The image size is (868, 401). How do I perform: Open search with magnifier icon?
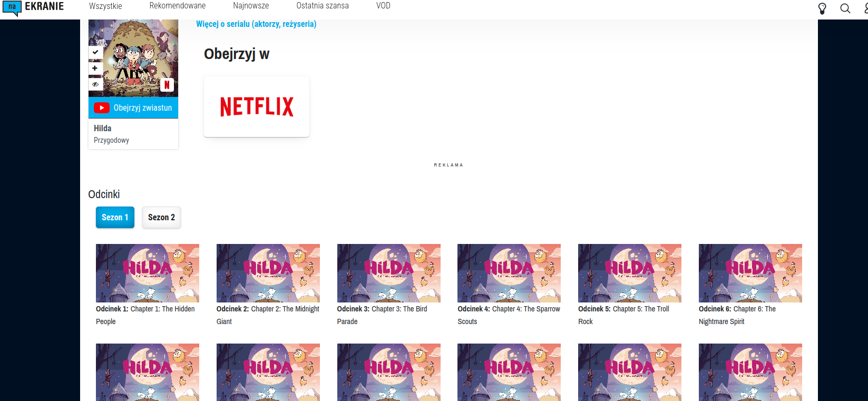click(x=845, y=8)
